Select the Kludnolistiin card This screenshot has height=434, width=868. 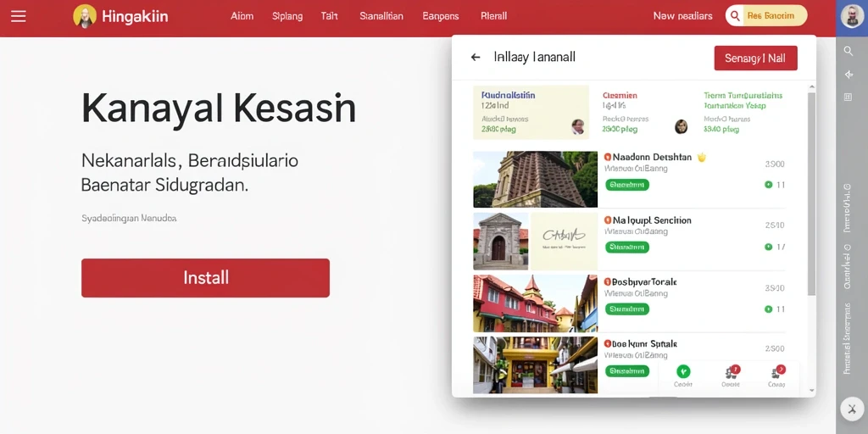531,113
